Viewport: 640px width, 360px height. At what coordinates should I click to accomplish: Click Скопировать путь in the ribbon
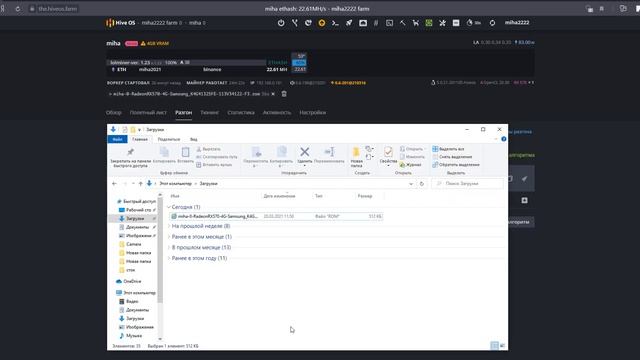(217, 157)
